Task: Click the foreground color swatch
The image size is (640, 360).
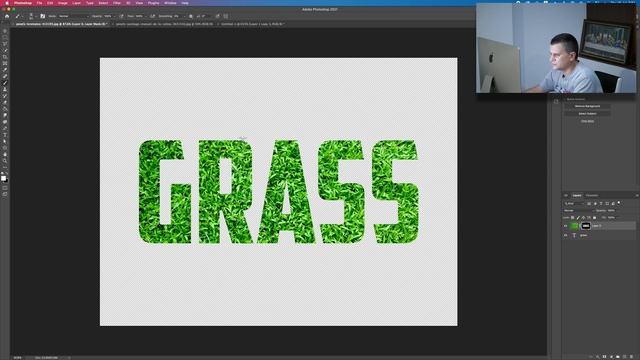Action: pyautogui.click(x=3, y=178)
